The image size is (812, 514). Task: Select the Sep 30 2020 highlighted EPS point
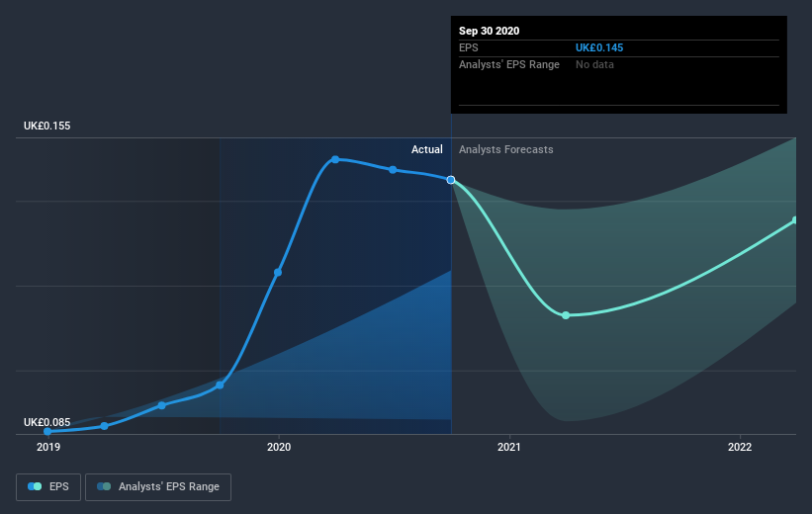coord(451,180)
